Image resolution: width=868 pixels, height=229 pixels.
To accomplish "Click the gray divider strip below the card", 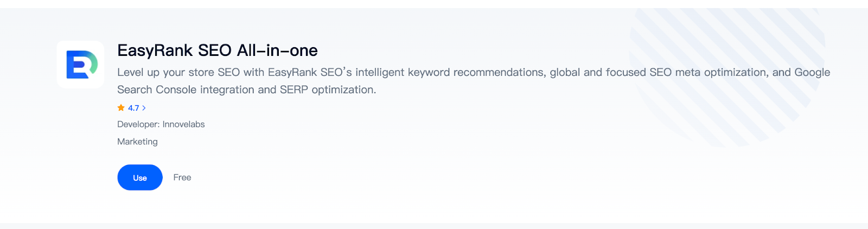I will [x=434, y=226].
